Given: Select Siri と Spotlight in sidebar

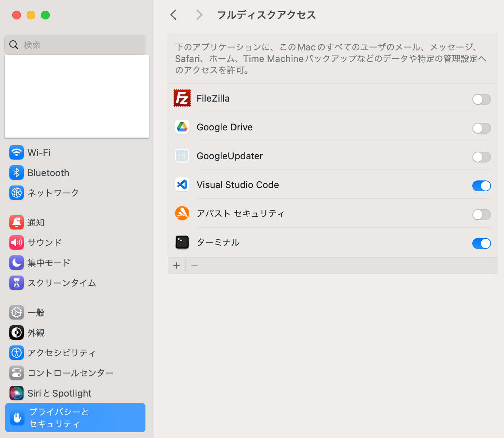Looking at the screenshot, I should (x=75, y=393).
